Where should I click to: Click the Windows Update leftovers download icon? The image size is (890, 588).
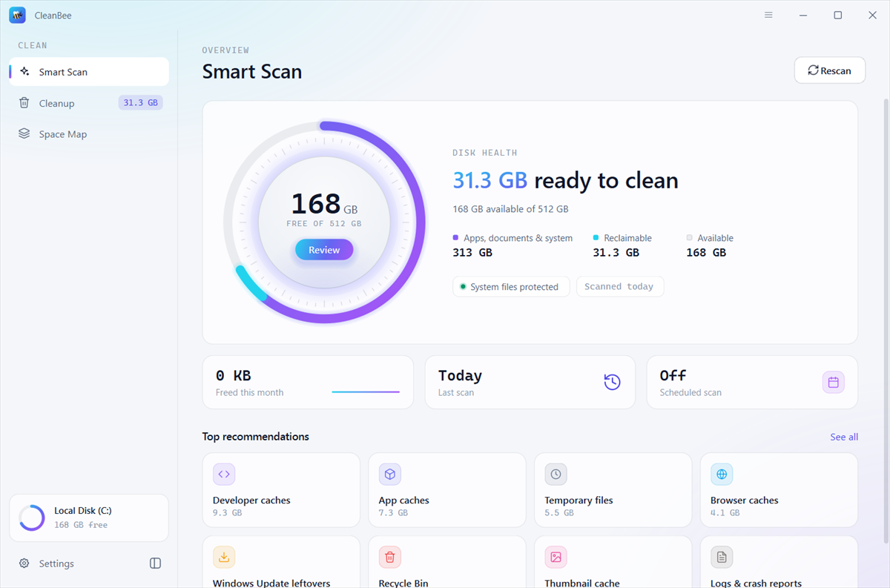(x=224, y=558)
